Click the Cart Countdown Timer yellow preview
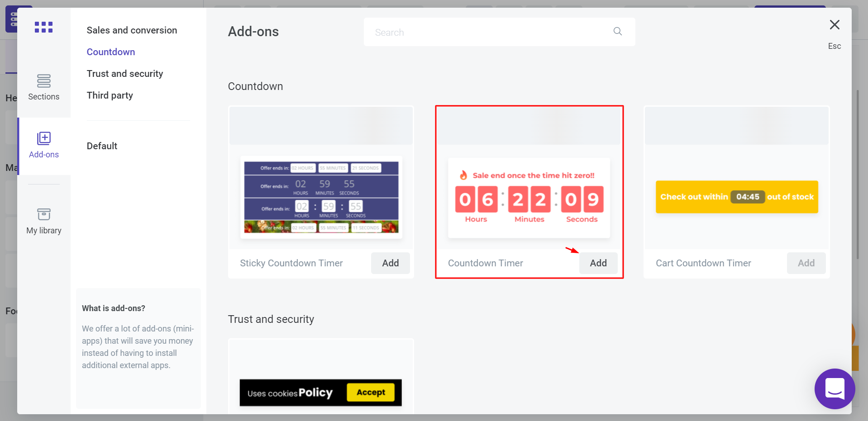The height and width of the screenshot is (421, 868). (x=737, y=197)
